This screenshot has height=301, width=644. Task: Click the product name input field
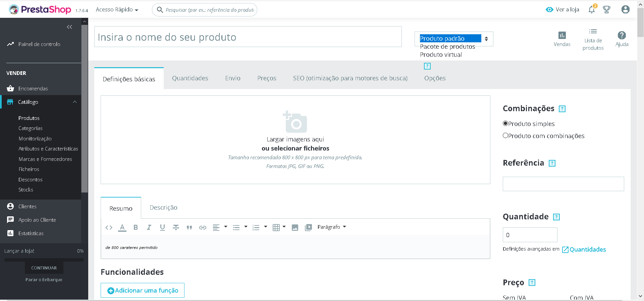click(x=248, y=37)
